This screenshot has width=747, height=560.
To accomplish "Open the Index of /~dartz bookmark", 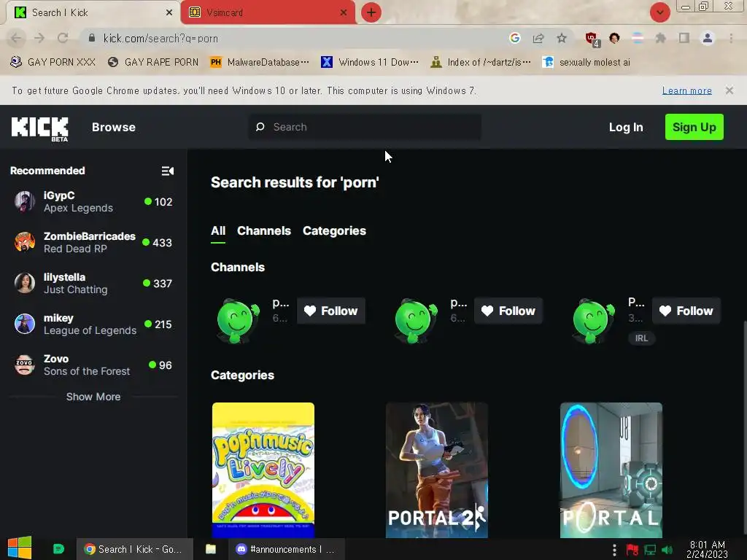I will [x=480, y=62].
